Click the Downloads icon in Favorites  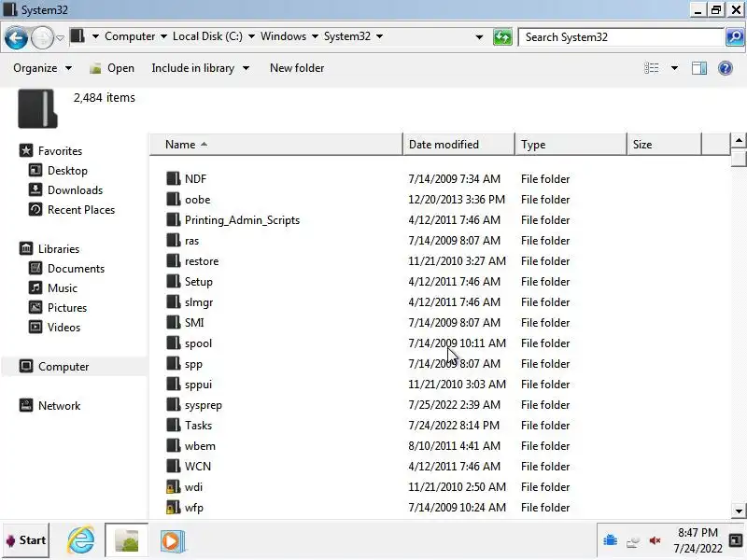tap(35, 190)
